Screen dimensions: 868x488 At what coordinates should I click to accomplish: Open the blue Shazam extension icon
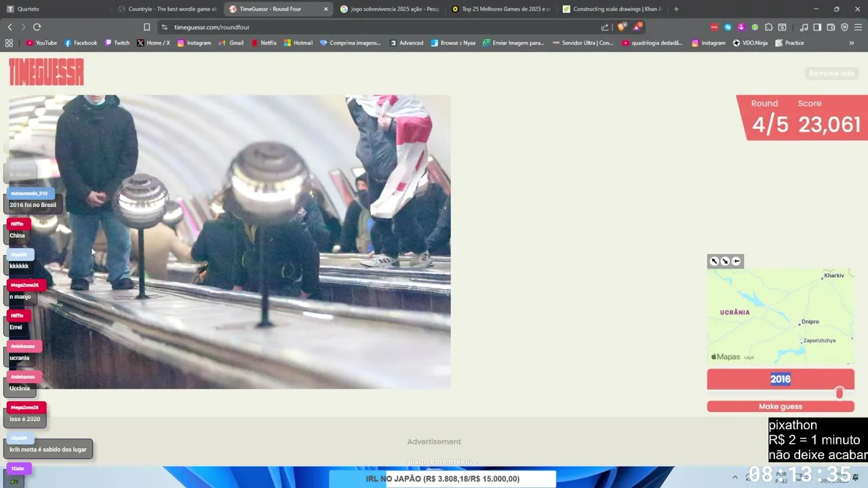point(728,27)
